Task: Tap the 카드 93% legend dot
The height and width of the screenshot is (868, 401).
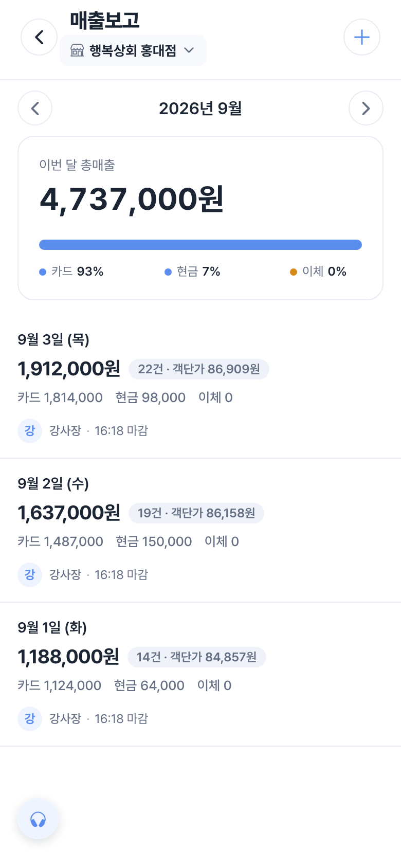Action: pos(43,272)
